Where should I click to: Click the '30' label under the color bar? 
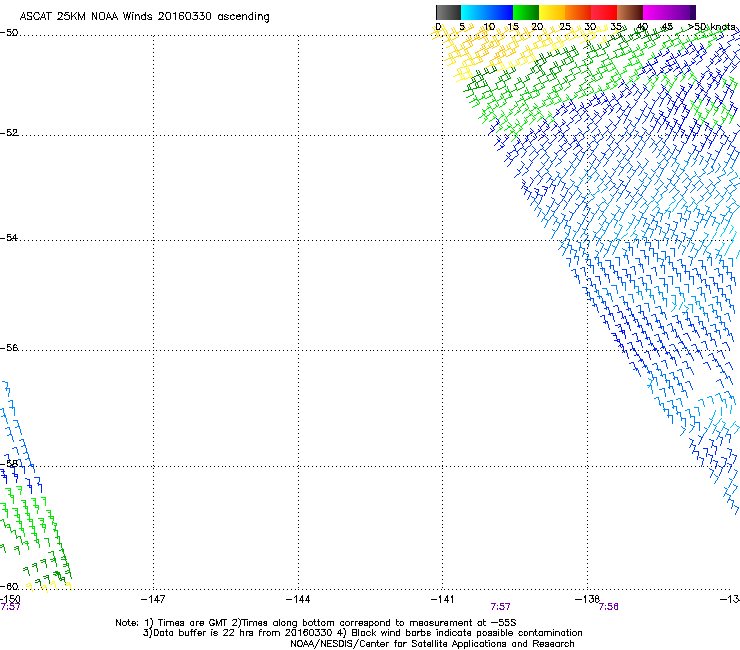pos(590,26)
